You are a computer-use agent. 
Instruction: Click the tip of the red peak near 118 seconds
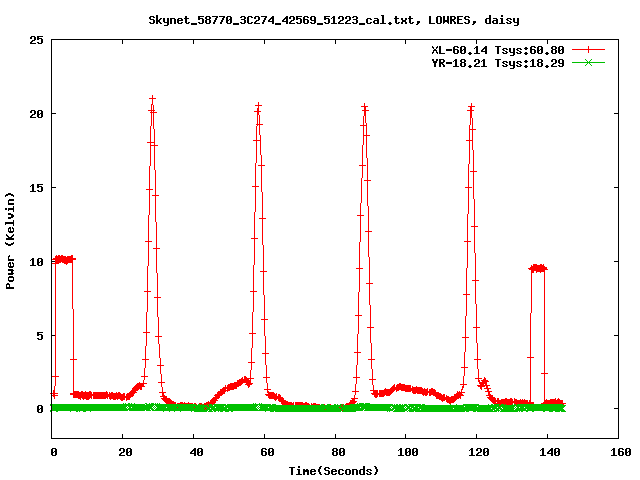[471, 107]
